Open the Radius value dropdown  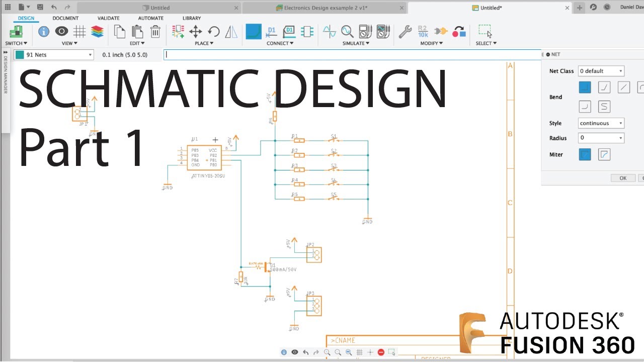point(601,138)
